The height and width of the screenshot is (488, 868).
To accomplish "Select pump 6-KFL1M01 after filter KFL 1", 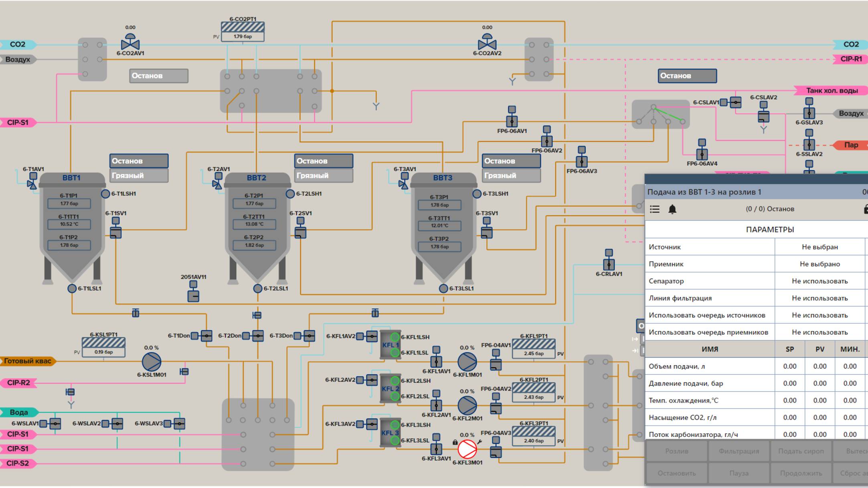I will coord(467,362).
